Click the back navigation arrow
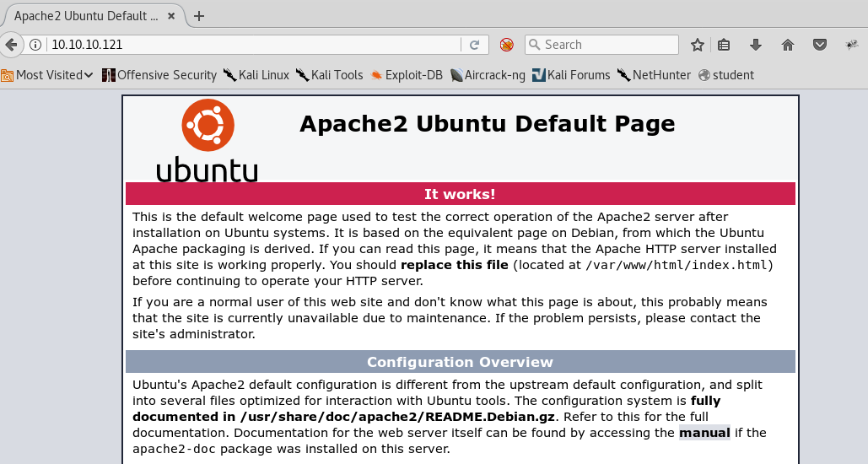This screenshot has height=464, width=868. (10, 45)
